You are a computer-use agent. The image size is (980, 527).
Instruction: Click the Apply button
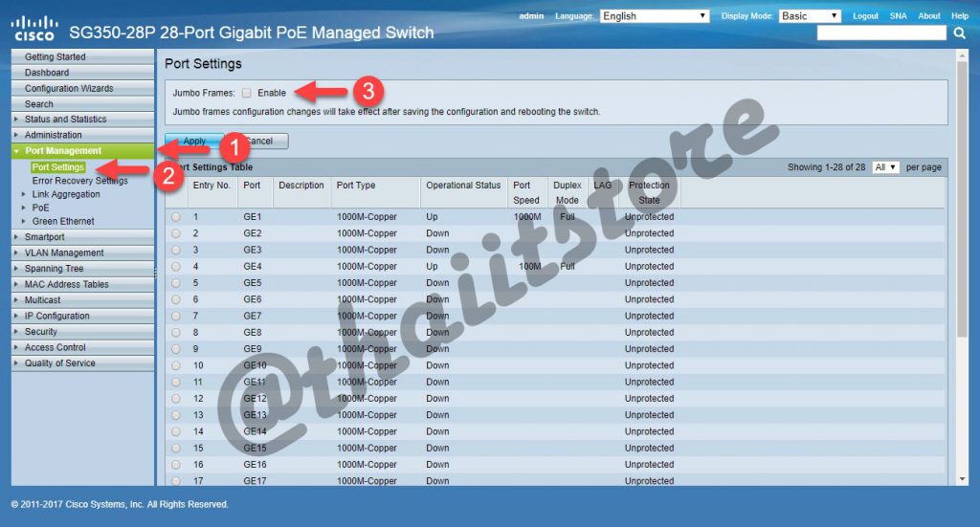194,142
